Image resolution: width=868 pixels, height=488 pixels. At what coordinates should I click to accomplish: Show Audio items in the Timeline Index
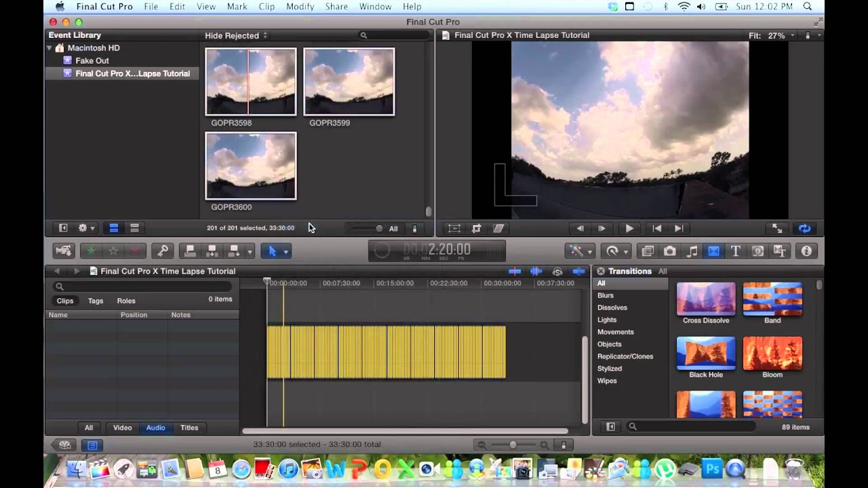click(156, 428)
